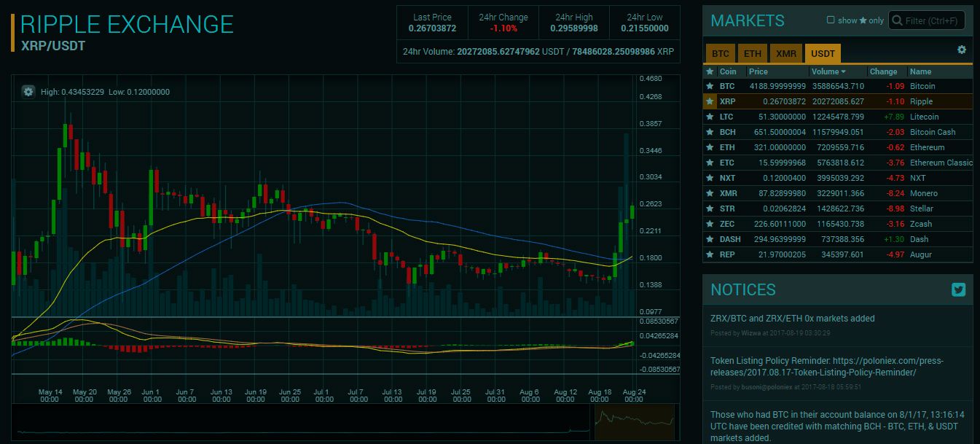Open the Twitter icon in Notices

[x=959, y=289]
